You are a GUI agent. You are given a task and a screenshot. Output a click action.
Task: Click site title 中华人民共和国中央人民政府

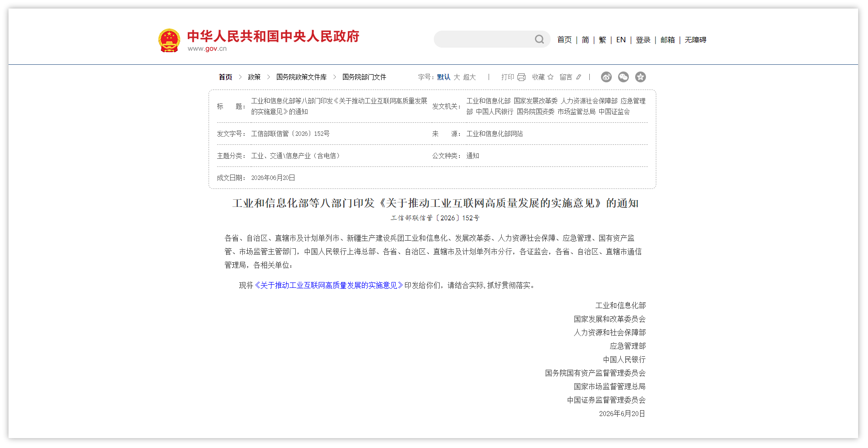point(273,36)
